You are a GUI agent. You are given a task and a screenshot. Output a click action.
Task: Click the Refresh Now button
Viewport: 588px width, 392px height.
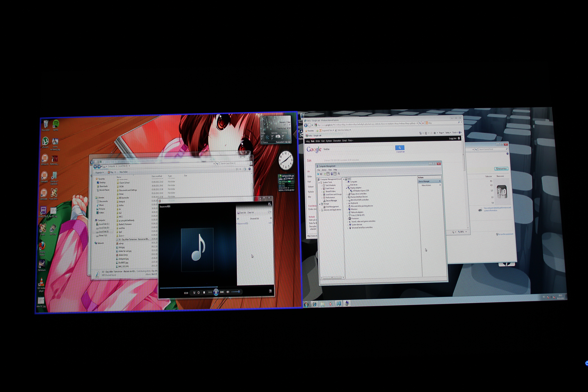pos(501,169)
